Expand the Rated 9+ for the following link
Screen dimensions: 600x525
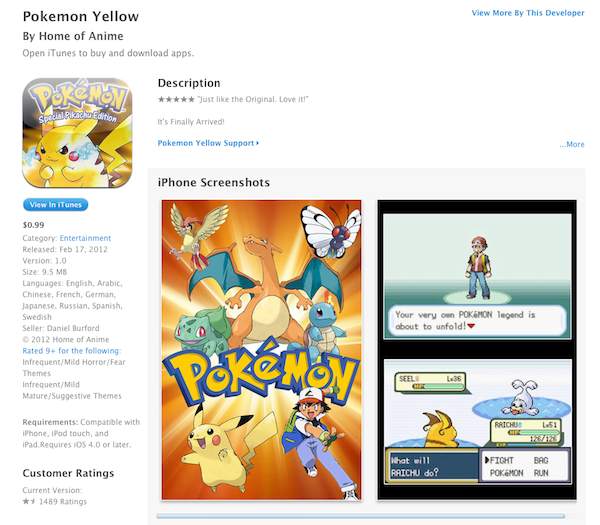tap(71, 351)
